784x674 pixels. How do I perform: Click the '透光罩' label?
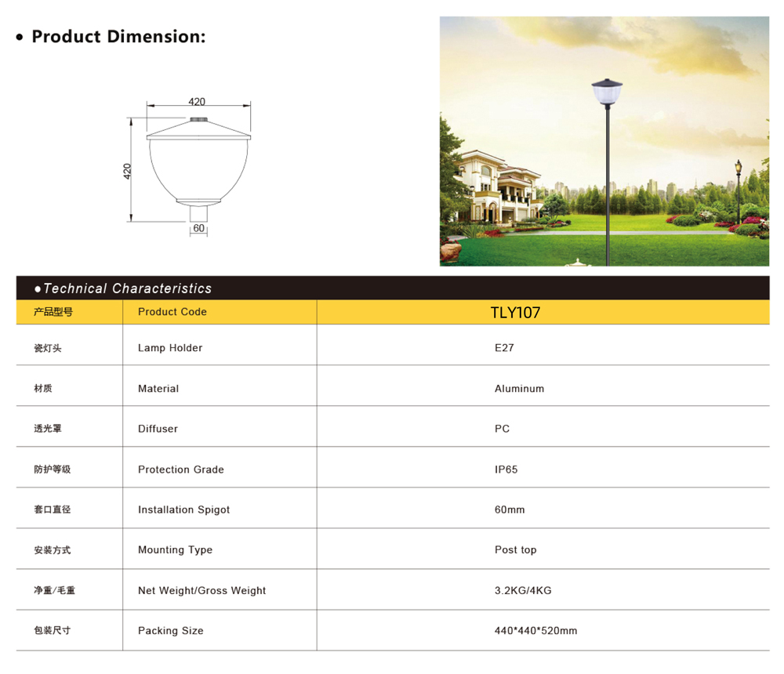48,429
